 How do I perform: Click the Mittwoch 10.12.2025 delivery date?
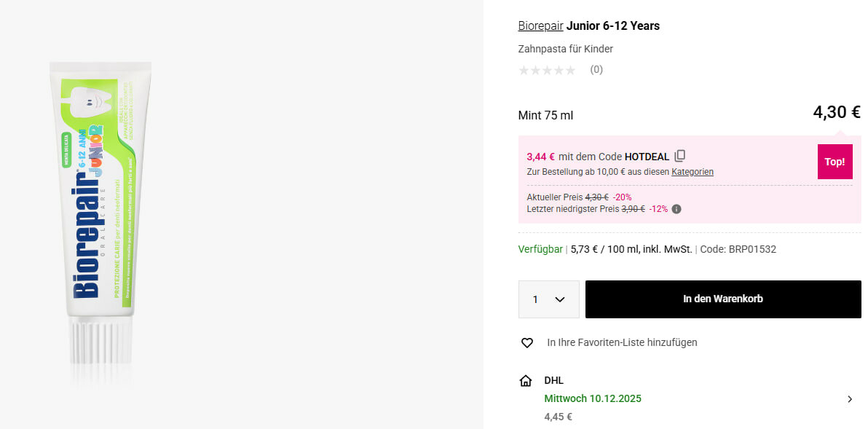click(x=593, y=398)
